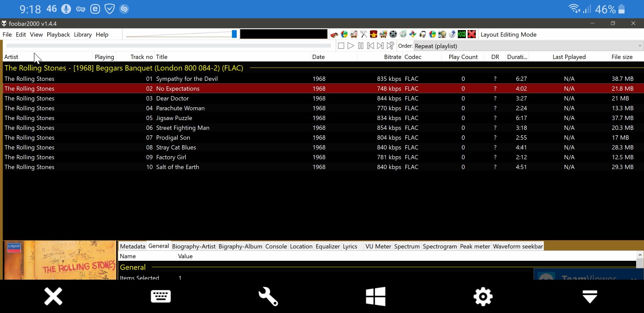Image resolution: width=644 pixels, height=313 pixels.
Task: Sort by the Bitrate column header
Action: click(x=380, y=57)
